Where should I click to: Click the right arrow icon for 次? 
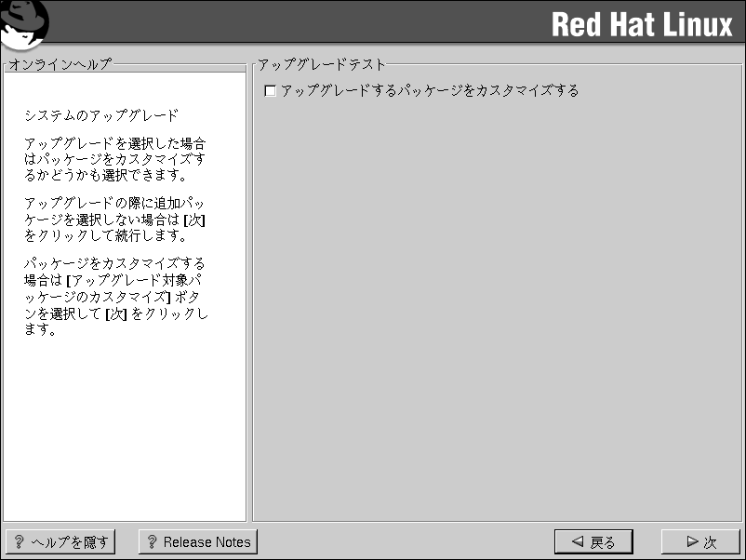pos(691,542)
